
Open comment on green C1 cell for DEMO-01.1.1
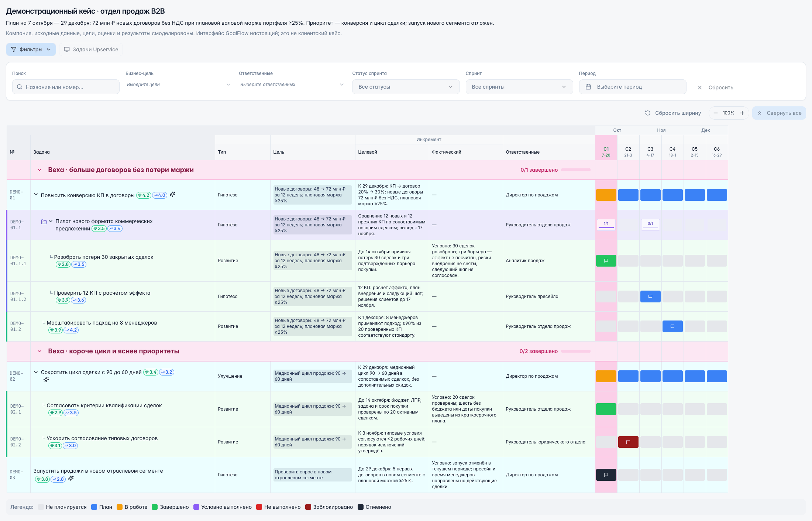pos(606,261)
